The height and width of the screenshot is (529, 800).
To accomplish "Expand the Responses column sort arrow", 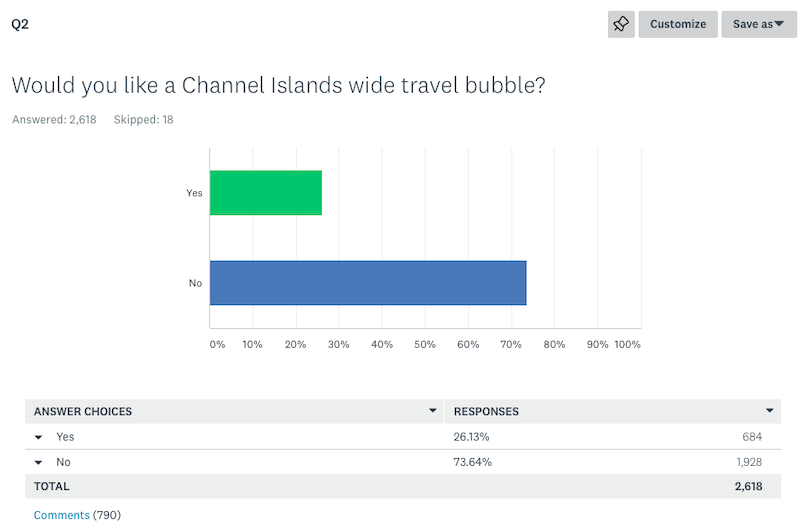I will (769, 411).
